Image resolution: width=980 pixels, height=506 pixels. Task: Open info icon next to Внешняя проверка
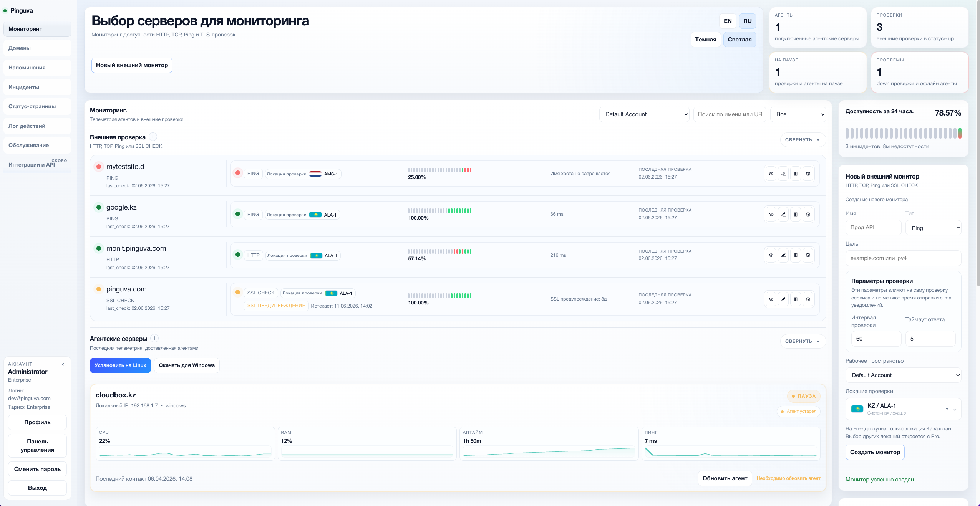[153, 137]
